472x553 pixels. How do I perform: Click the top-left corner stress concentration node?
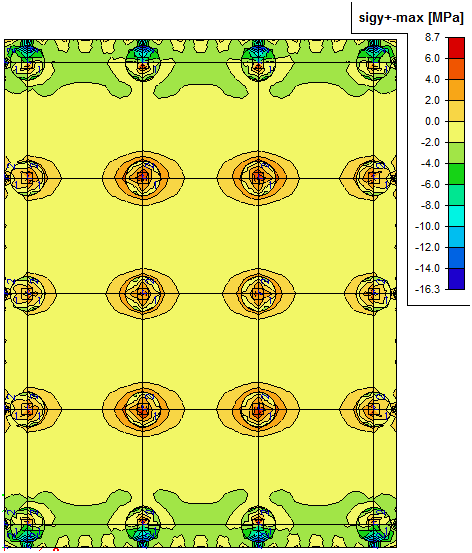27,63
